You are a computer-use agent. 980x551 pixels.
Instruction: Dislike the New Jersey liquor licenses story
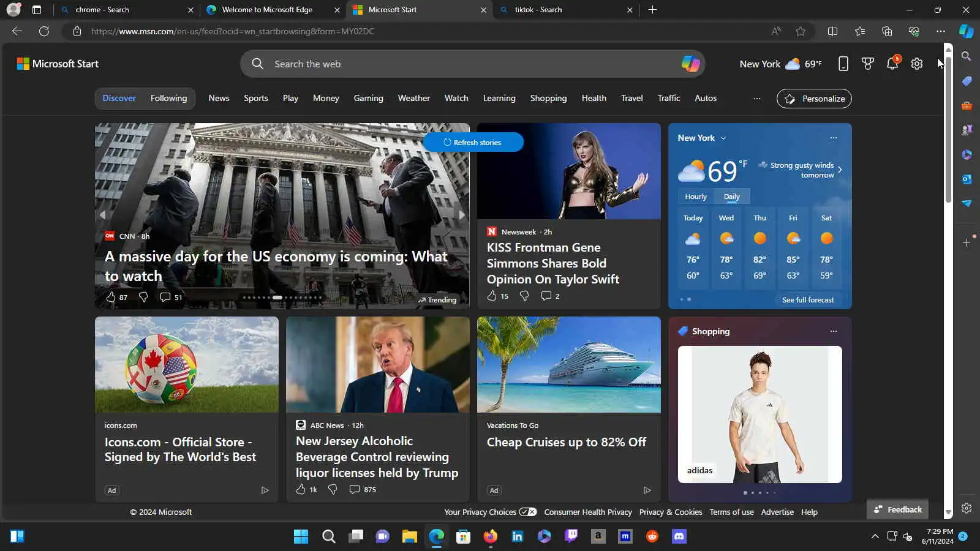tap(333, 489)
